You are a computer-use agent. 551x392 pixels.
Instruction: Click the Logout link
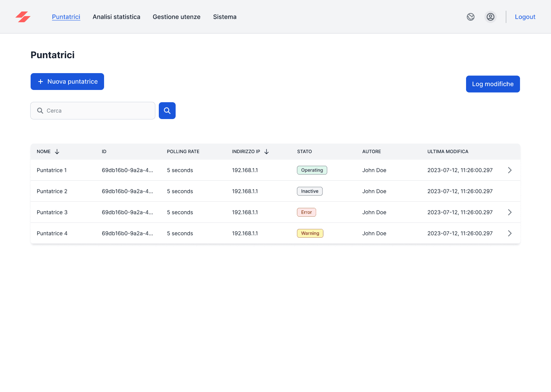pyautogui.click(x=525, y=17)
